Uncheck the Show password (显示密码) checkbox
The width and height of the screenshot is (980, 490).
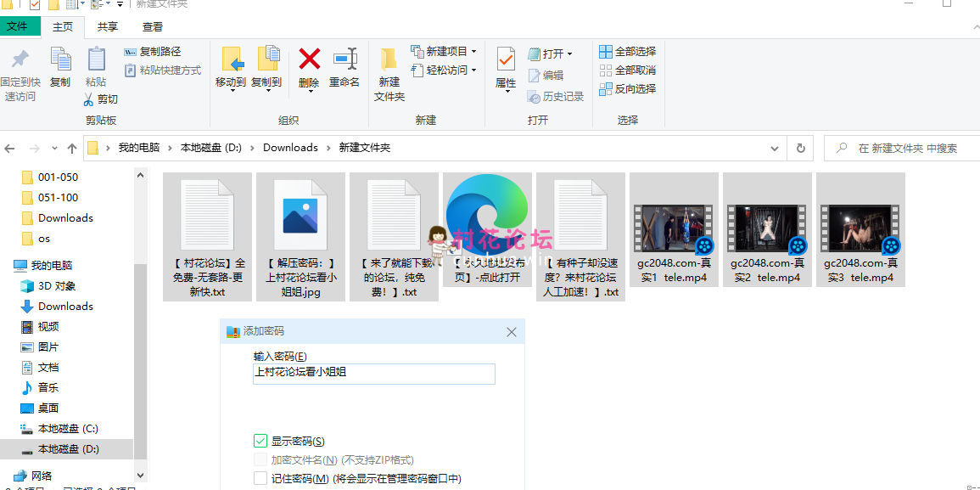(x=260, y=441)
